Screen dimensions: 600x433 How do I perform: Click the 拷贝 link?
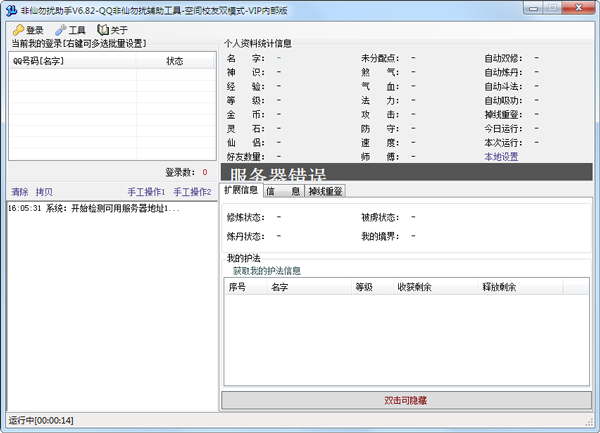44,192
